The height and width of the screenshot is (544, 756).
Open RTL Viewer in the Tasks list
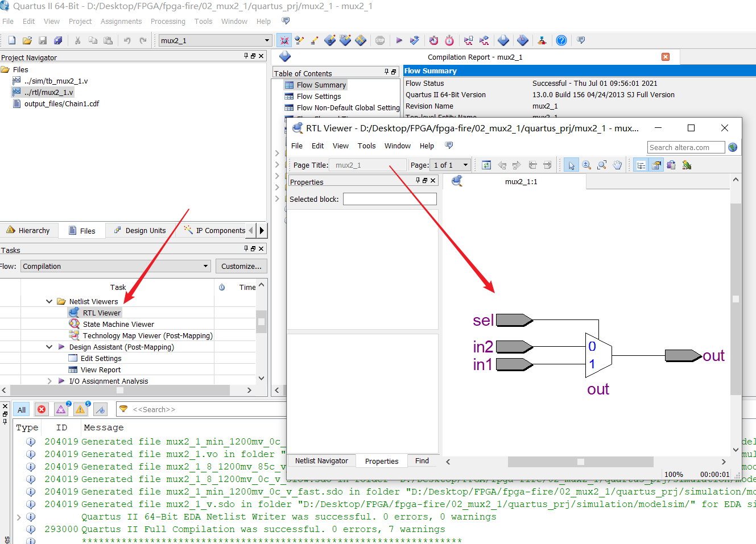click(102, 313)
